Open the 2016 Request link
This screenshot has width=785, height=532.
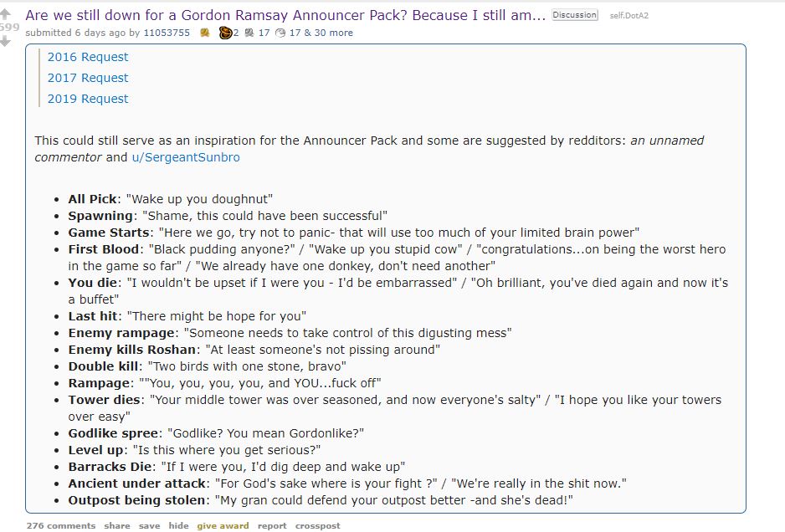[88, 57]
